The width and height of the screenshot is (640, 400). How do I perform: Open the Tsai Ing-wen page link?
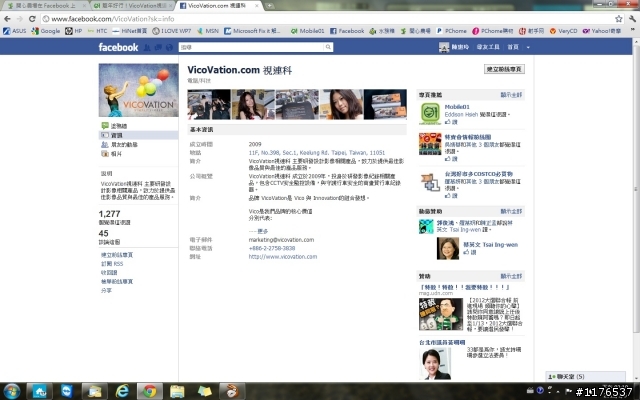(491, 244)
